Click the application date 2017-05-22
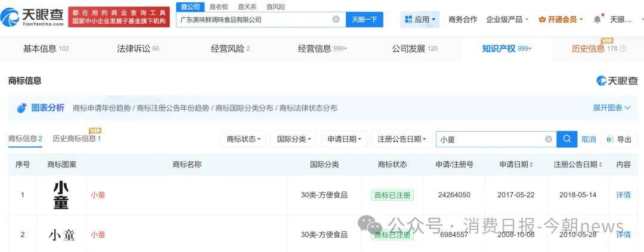The width and height of the screenshot is (644, 252). click(x=516, y=195)
